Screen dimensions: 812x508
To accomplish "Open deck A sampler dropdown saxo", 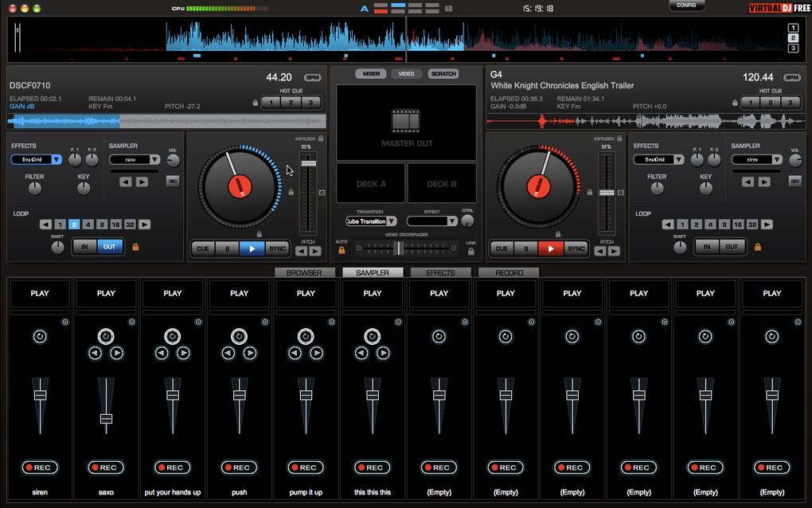I will [x=135, y=159].
